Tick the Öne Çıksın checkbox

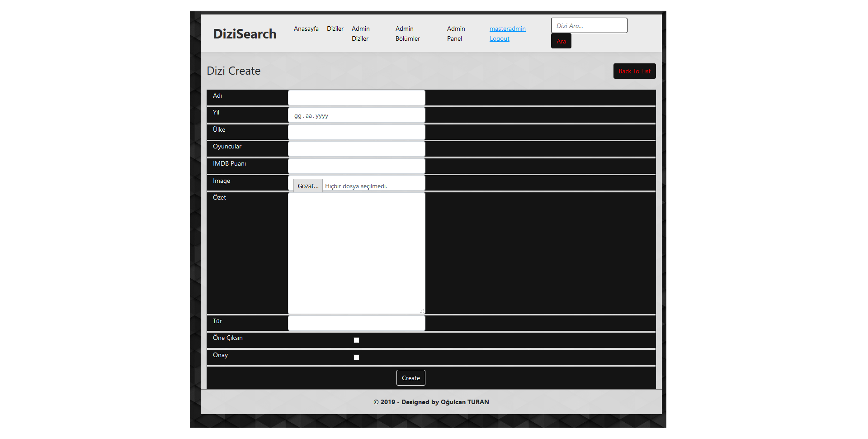click(356, 340)
